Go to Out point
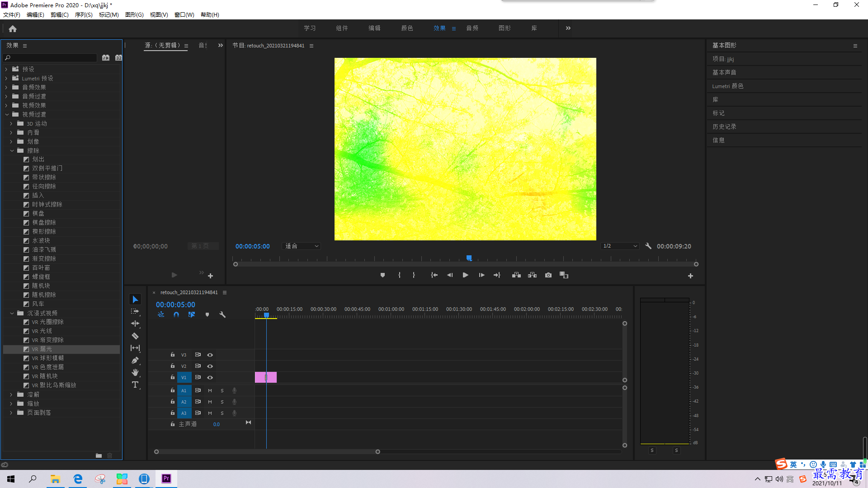 tap(497, 275)
